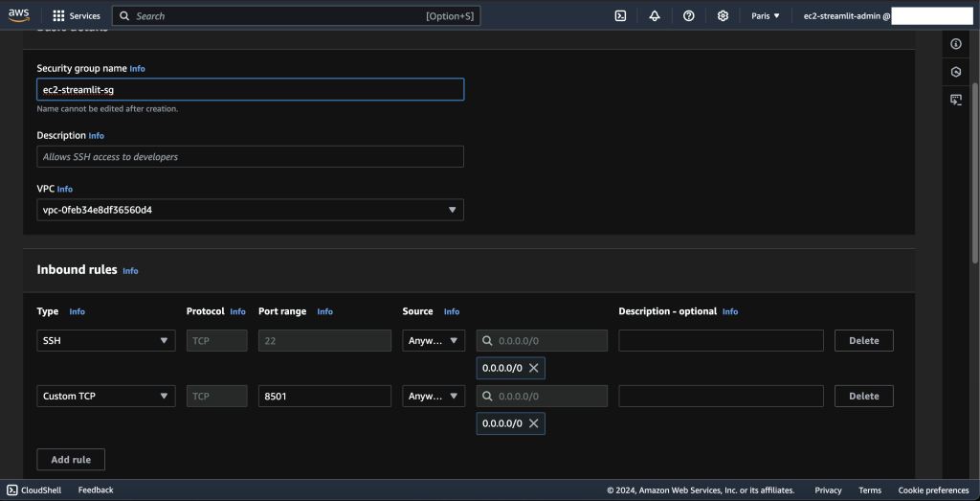Image resolution: width=980 pixels, height=501 pixels.
Task: Open the info panel icon in right sidebar
Action: tap(955, 44)
